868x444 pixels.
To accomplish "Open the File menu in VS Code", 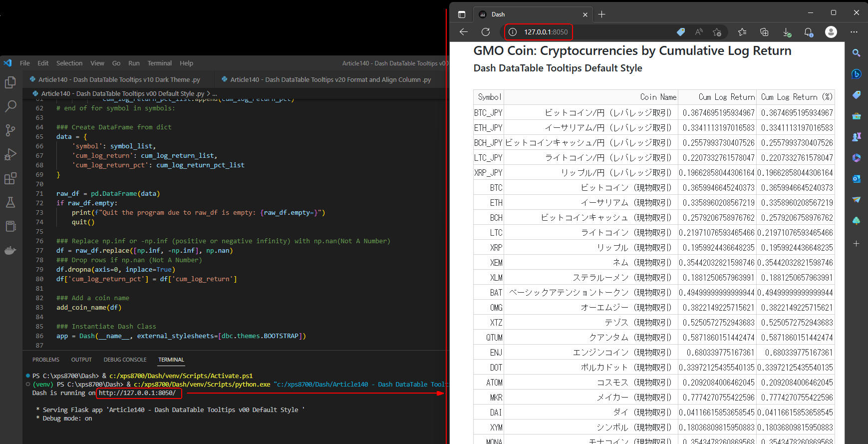I will (x=25, y=63).
